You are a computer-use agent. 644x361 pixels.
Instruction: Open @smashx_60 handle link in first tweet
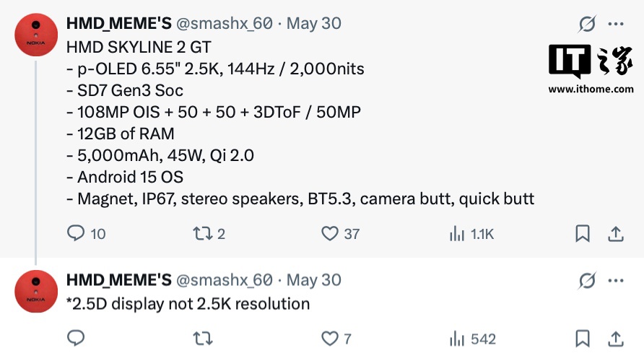[225, 23]
